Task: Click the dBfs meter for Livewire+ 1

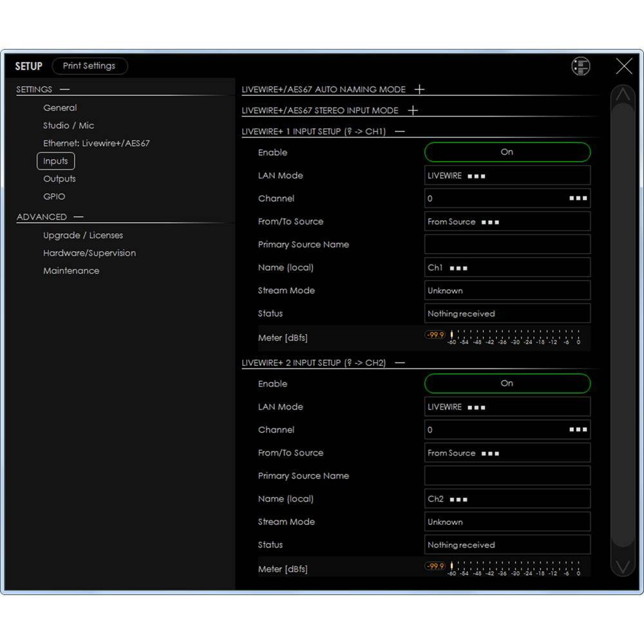Action: (x=514, y=337)
